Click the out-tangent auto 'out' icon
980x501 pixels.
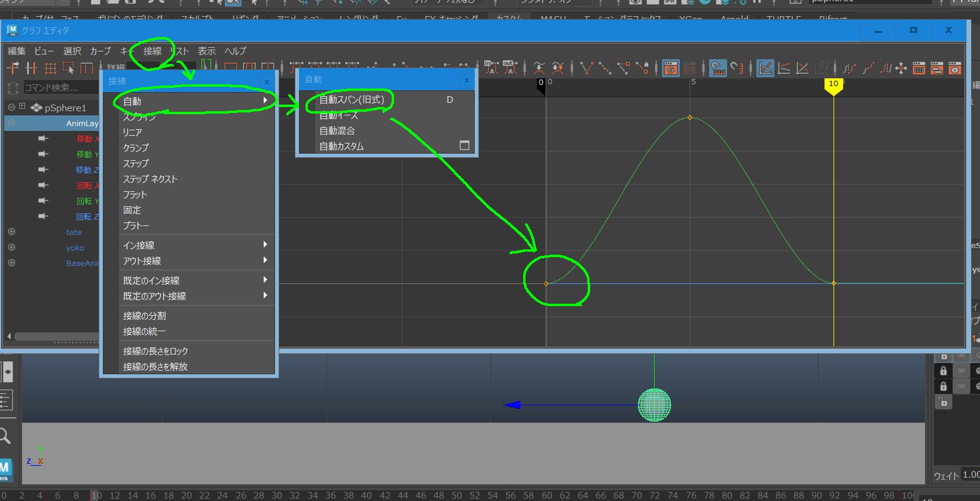click(x=509, y=68)
